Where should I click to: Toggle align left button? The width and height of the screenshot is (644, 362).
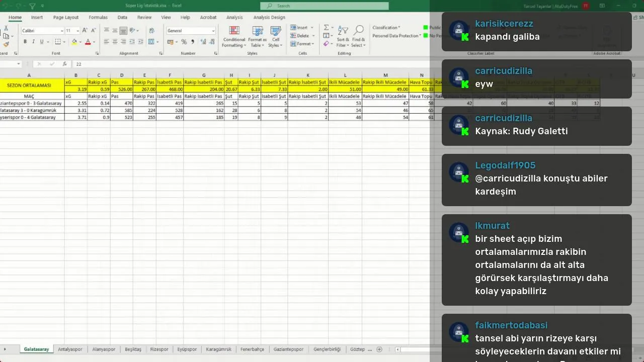pyautogui.click(x=107, y=42)
